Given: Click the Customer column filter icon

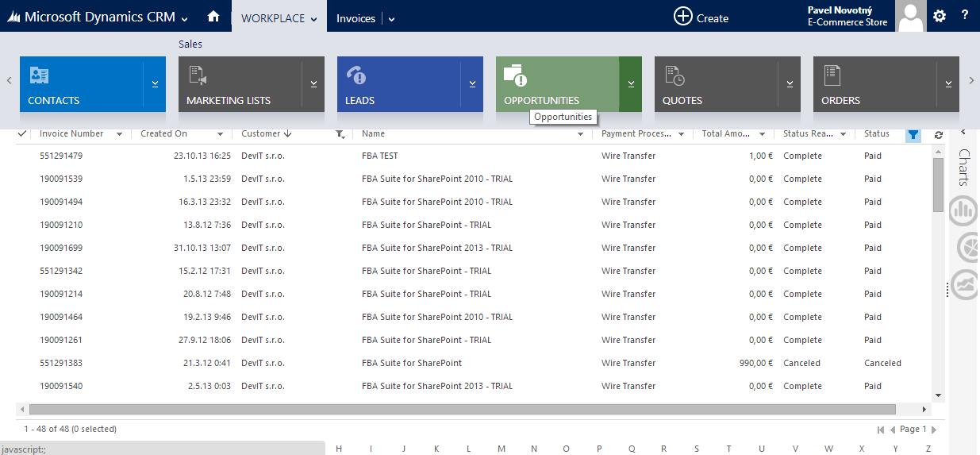Looking at the screenshot, I should click(x=340, y=134).
